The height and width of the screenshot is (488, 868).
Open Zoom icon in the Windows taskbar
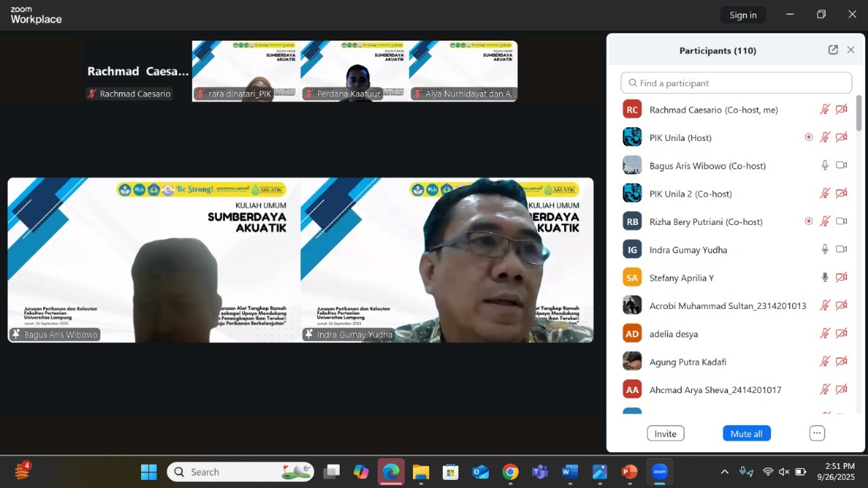click(x=659, y=472)
